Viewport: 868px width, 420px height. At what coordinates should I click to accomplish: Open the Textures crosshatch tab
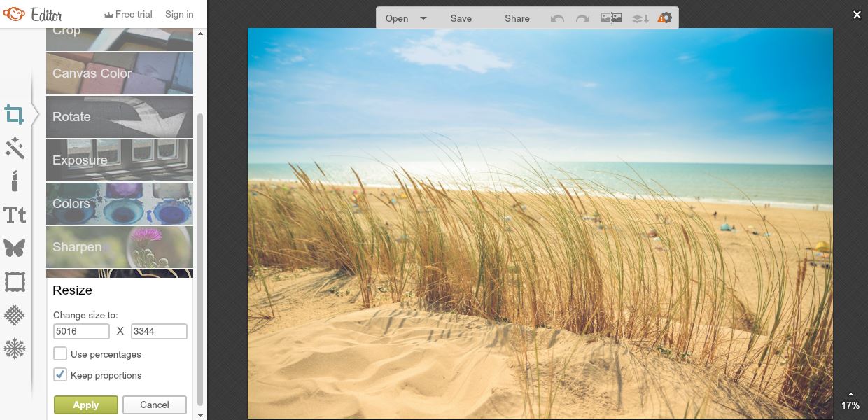[15, 315]
